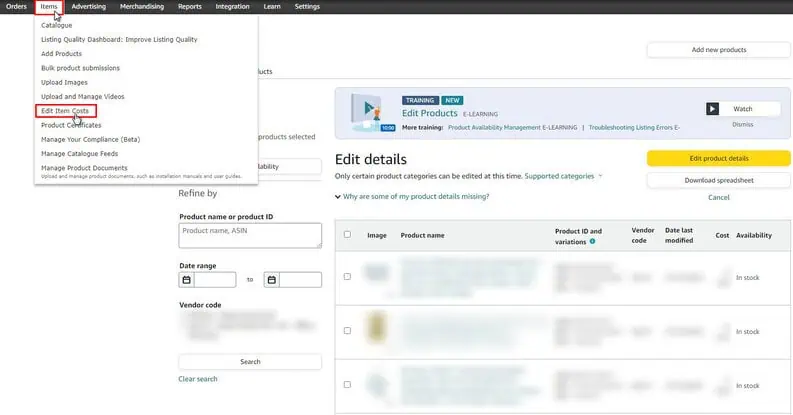Click the info icon beside Product ID and variations
793x415 pixels.
tap(592, 242)
